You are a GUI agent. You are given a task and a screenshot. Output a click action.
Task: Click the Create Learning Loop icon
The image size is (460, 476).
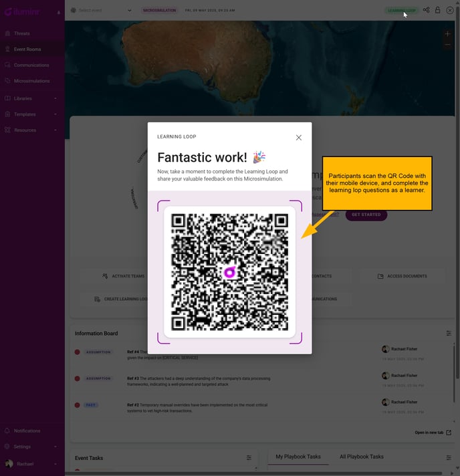click(x=97, y=299)
